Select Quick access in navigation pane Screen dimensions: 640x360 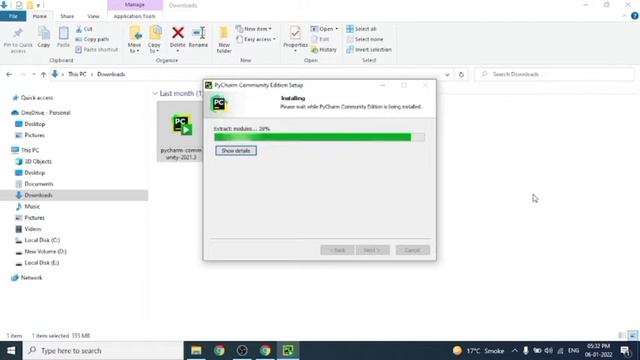[x=37, y=98]
